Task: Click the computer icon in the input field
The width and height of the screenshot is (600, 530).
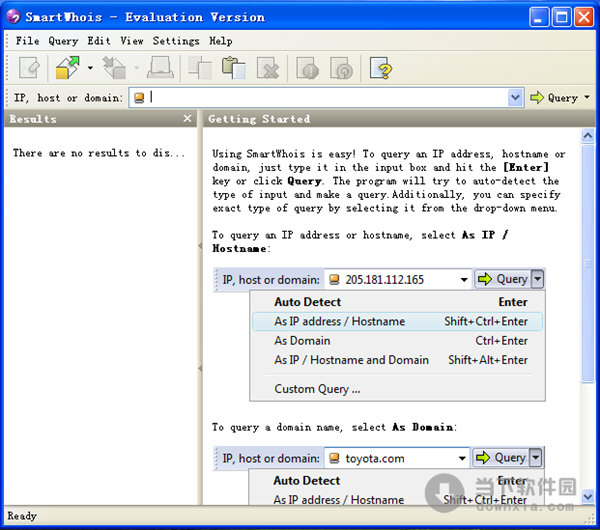Action: click(x=139, y=98)
